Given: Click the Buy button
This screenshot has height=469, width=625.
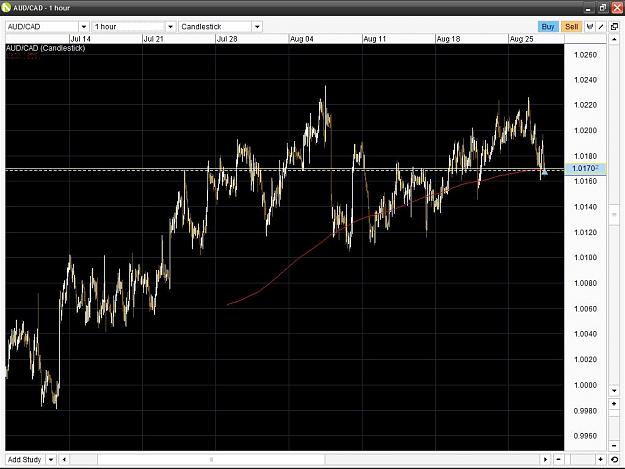Looking at the screenshot, I should pyautogui.click(x=548, y=27).
